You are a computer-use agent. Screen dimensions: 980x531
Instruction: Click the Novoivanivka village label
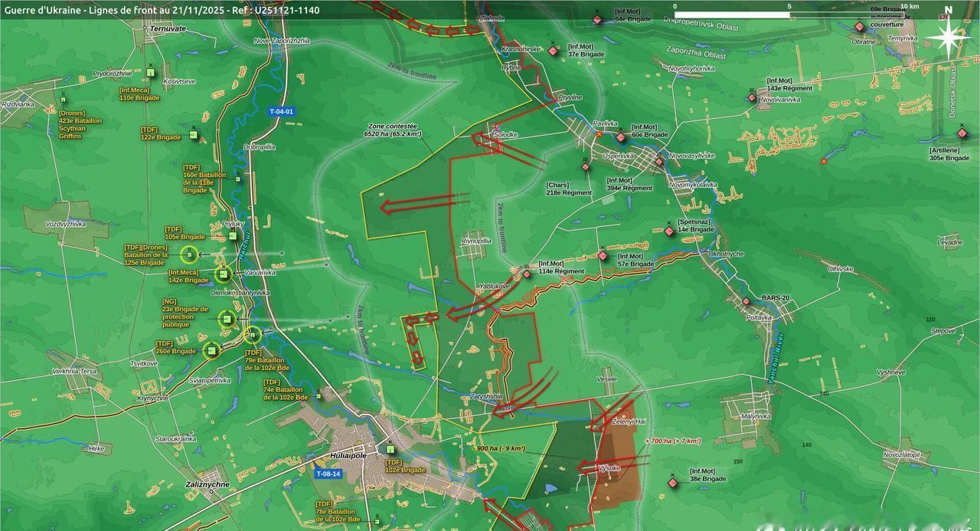click(x=781, y=100)
